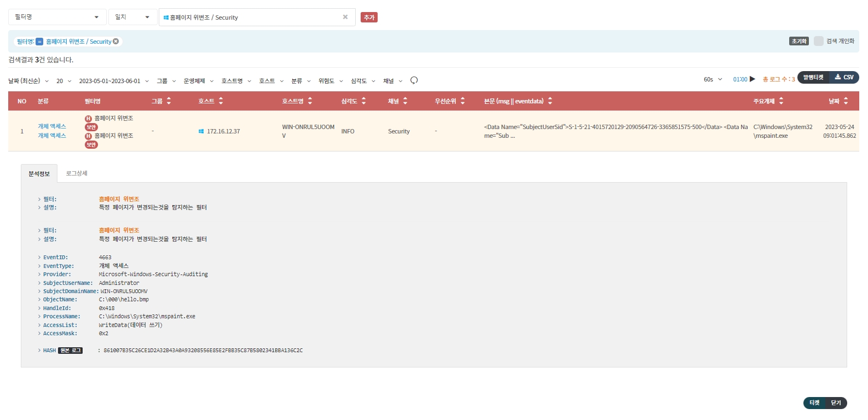Sort the 날짜 column in the table header
The width and height of the screenshot is (868, 420).
[846, 101]
